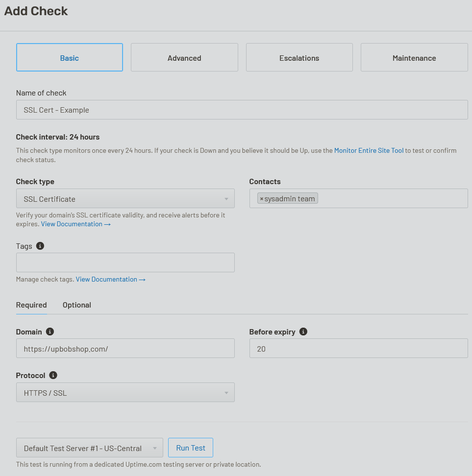
Task: Click the Name of check input field
Action: pyautogui.click(x=242, y=110)
